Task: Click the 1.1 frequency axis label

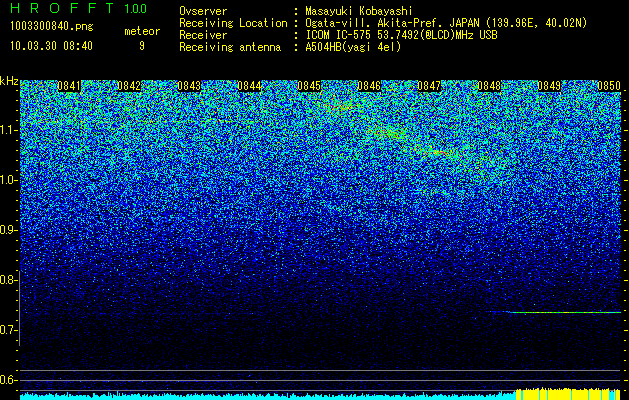Action: [8, 130]
